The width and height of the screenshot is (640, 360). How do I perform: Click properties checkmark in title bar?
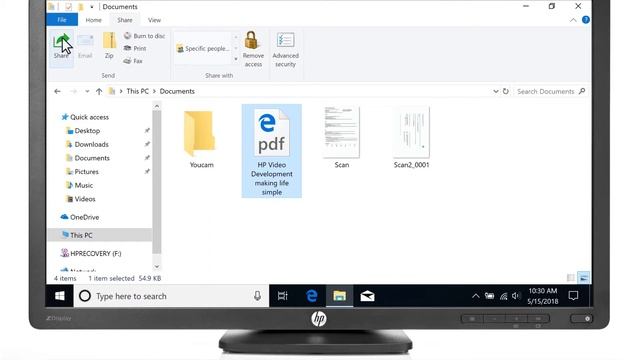(68, 7)
